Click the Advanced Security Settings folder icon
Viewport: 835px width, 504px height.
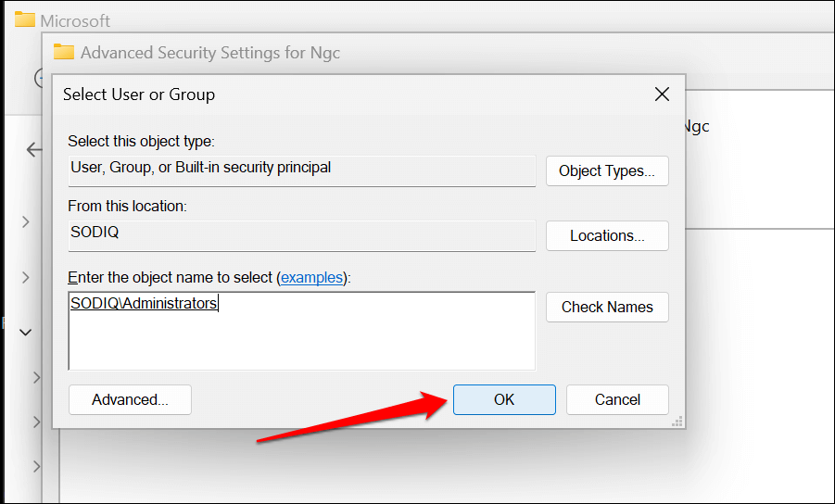click(63, 52)
